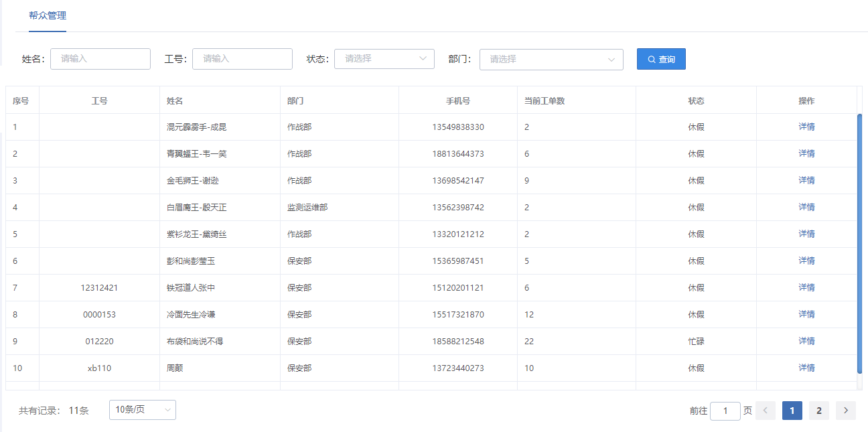868x432 pixels.
Task: Open 详情 for 布袋和尚说不得
Action: click(806, 341)
